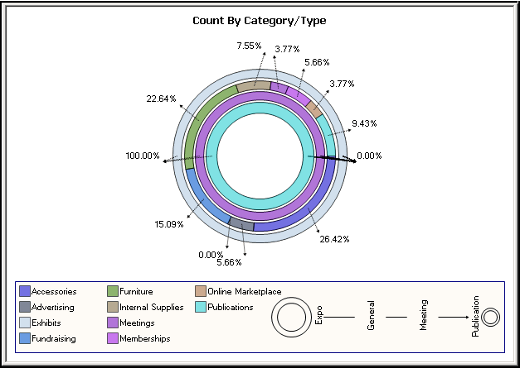
Task: Click the Meeting ring label
Action: pyautogui.click(x=423, y=315)
